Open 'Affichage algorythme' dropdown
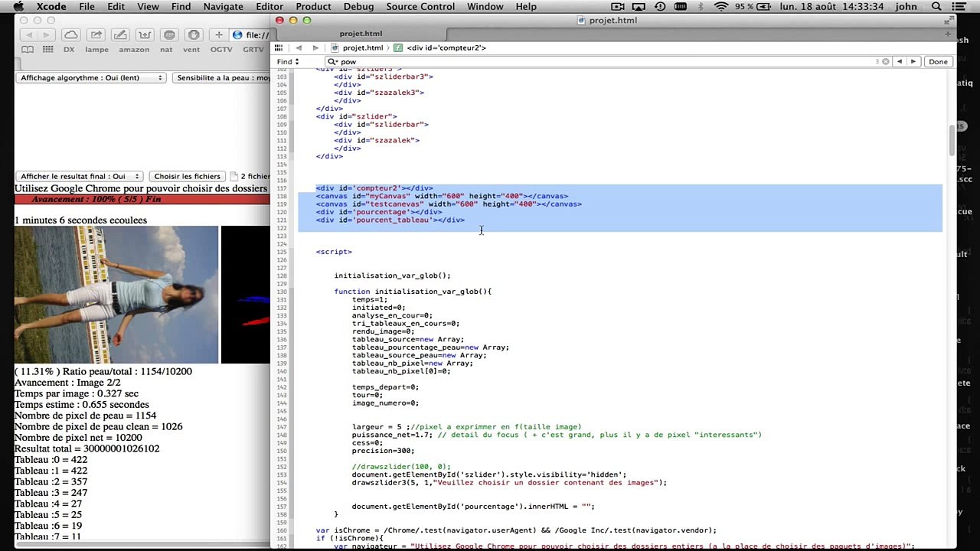The image size is (980, 551). click(x=91, y=78)
